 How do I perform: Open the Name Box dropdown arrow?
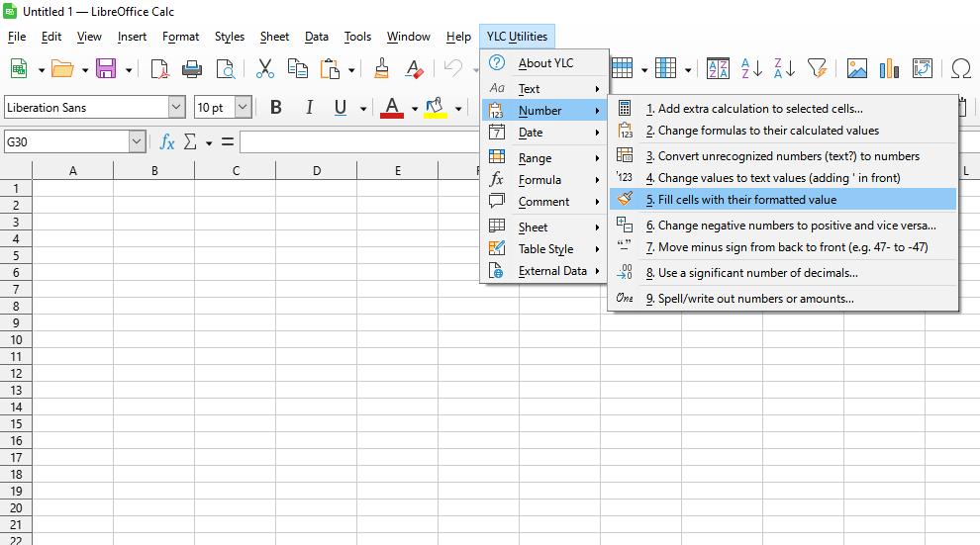137,142
